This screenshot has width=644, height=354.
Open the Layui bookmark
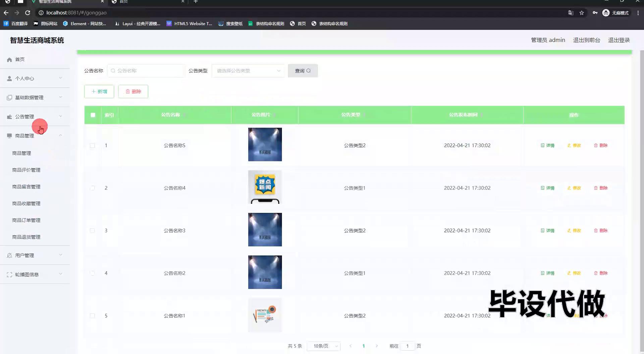137,23
